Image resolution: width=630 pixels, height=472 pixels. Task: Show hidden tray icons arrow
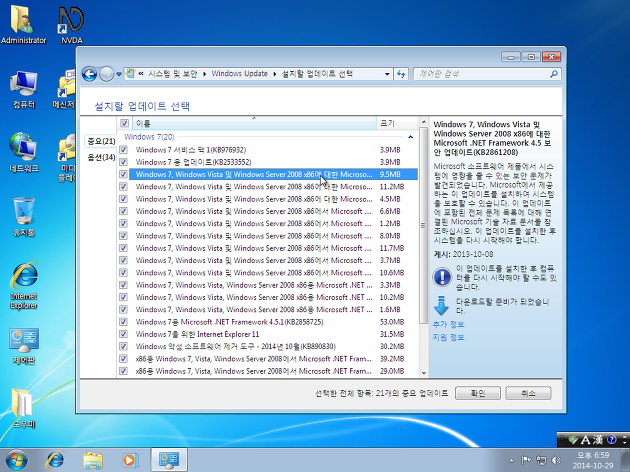(511, 460)
